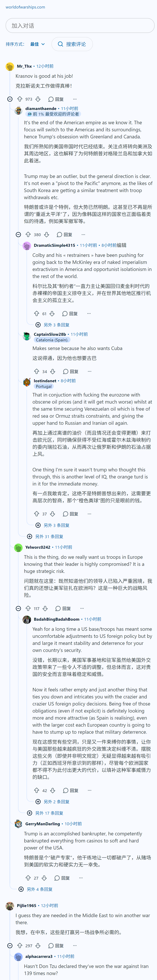Click the 加入对话 comment input field
This screenshot has height=980, width=157.
point(80,25)
